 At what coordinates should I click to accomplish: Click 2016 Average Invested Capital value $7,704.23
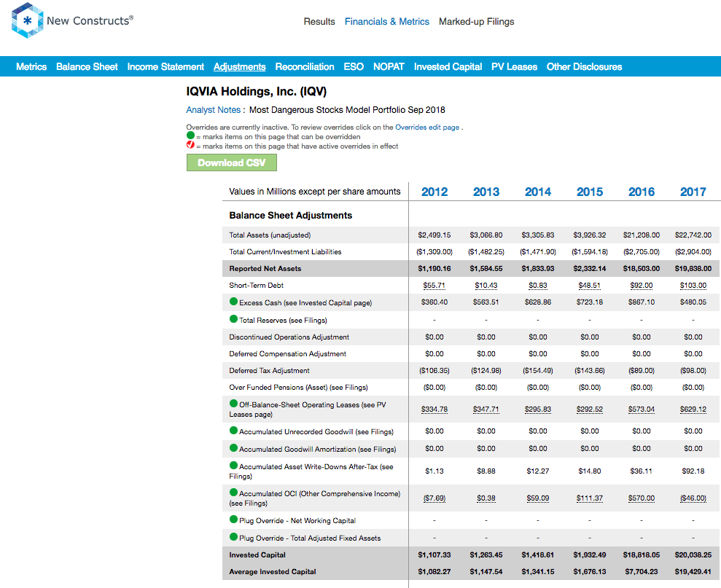(x=642, y=571)
